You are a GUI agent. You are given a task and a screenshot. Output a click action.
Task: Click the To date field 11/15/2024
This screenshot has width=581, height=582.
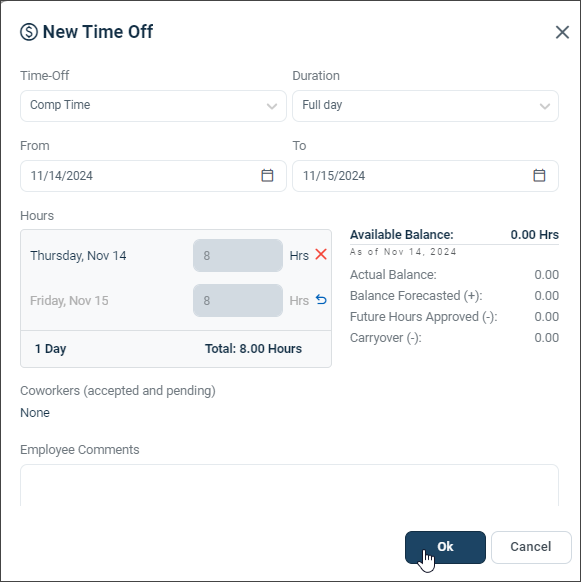click(x=425, y=176)
